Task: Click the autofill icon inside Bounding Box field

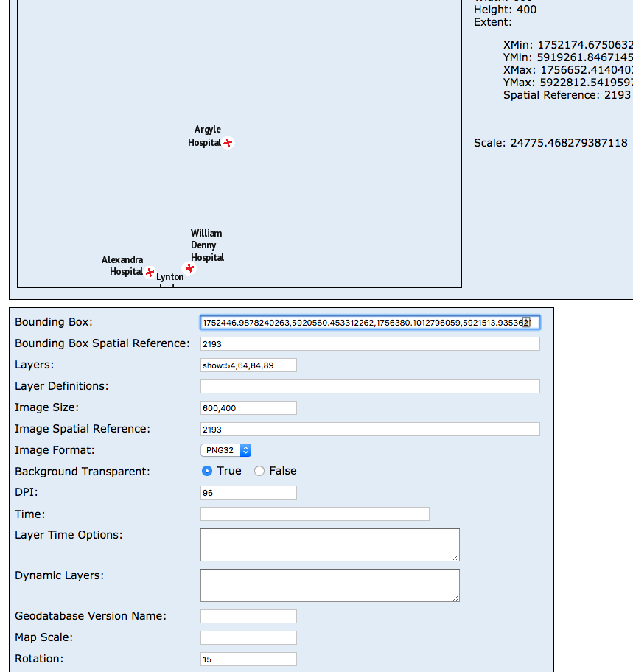Action: (x=526, y=322)
